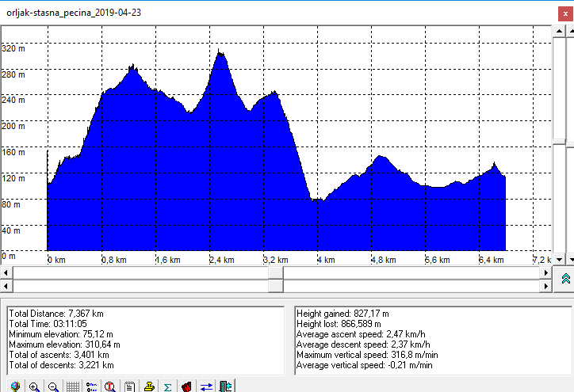Click the sigma summary icon
574x392 pixels.
click(x=167, y=386)
